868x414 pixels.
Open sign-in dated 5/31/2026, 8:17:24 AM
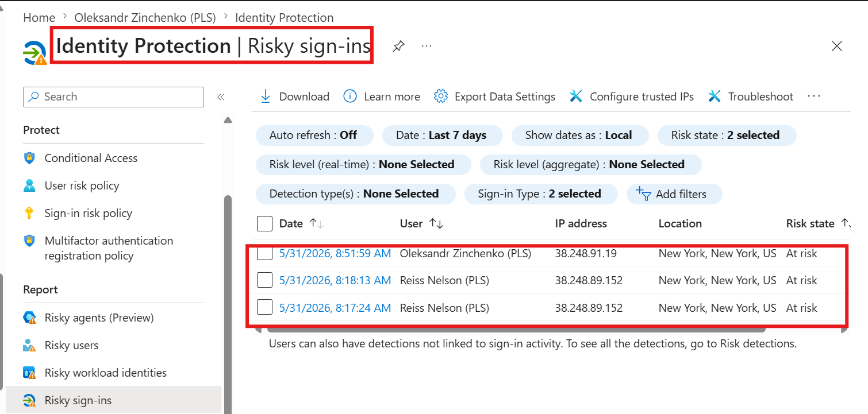coord(335,308)
